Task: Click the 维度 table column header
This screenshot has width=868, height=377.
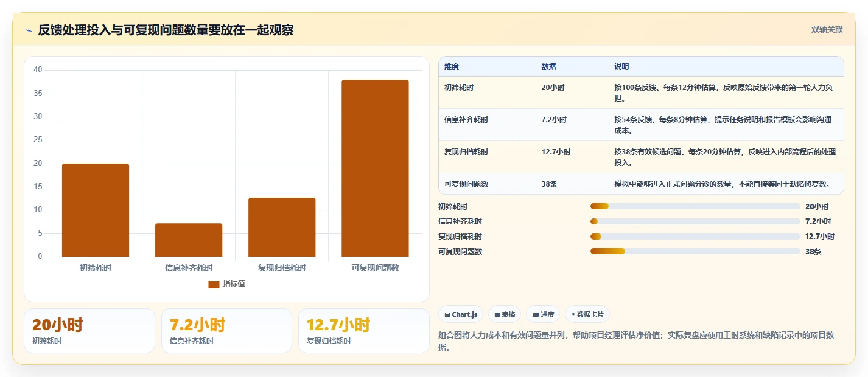Action: (452, 67)
